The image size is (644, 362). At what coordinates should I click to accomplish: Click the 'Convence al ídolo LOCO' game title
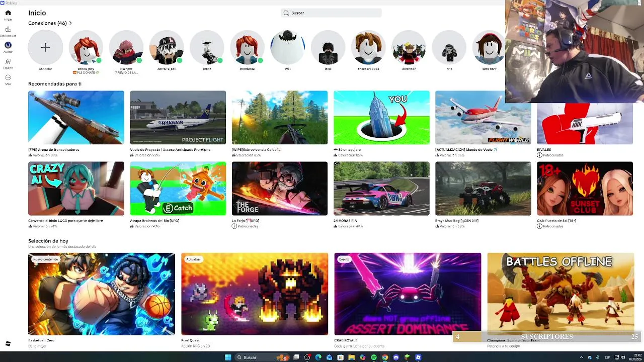pos(65,221)
